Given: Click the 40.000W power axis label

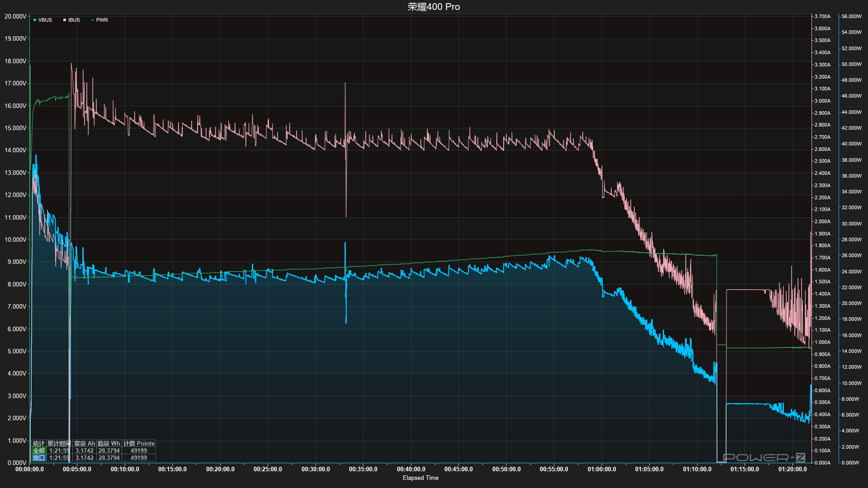Looking at the screenshot, I should pyautogui.click(x=852, y=144).
